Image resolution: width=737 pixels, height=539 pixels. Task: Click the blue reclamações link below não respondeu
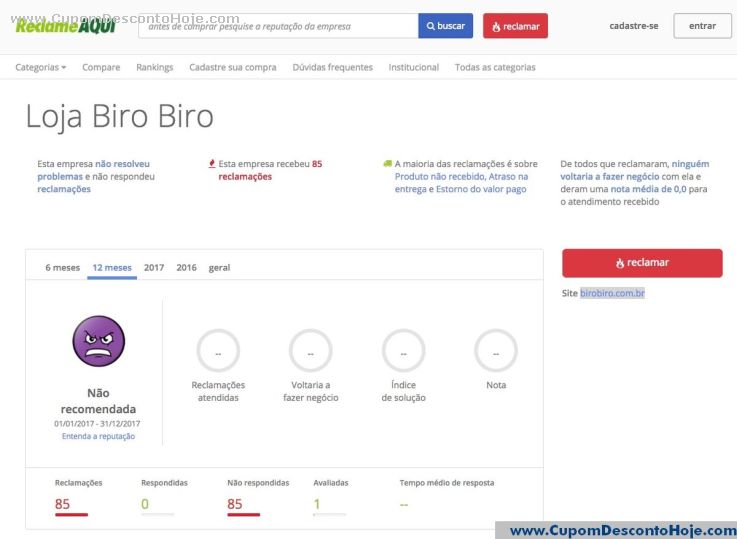tap(64, 189)
